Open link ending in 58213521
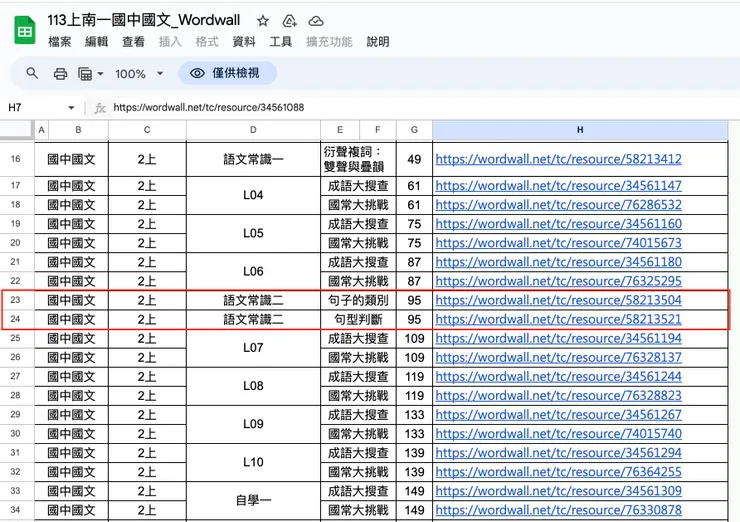Image resolution: width=740 pixels, height=522 pixels. (558, 320)
